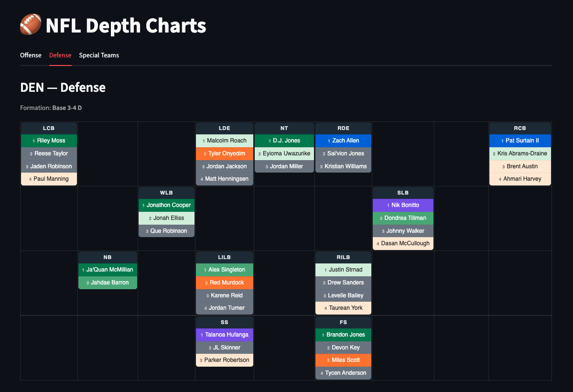
Task: Select the FS position header
Action: point(343,323)
